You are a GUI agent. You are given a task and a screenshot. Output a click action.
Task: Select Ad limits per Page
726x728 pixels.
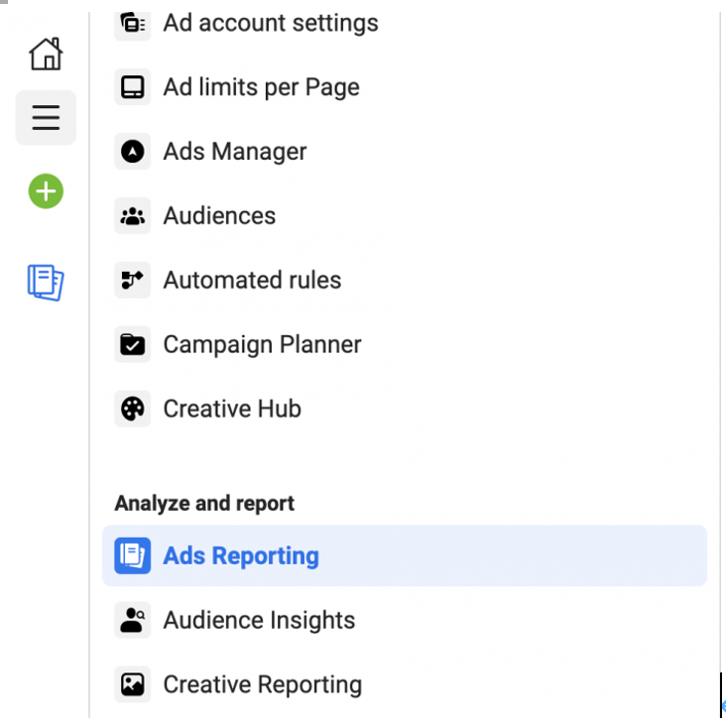[x=261, y=87]
